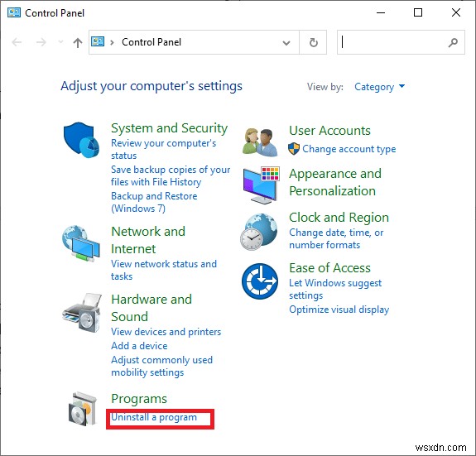This screenshot has width=476, height=456.
Task: Click Optimize visual display link
Action: 339,310
